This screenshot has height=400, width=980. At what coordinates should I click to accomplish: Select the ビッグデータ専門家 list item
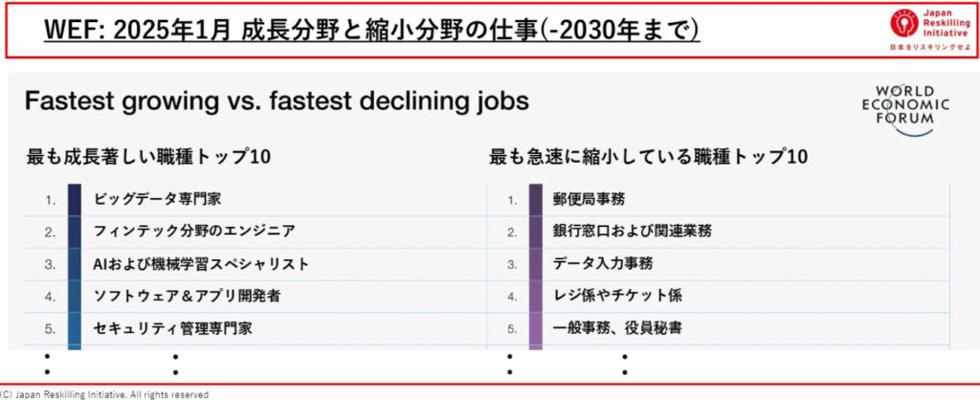click(157, 199)
